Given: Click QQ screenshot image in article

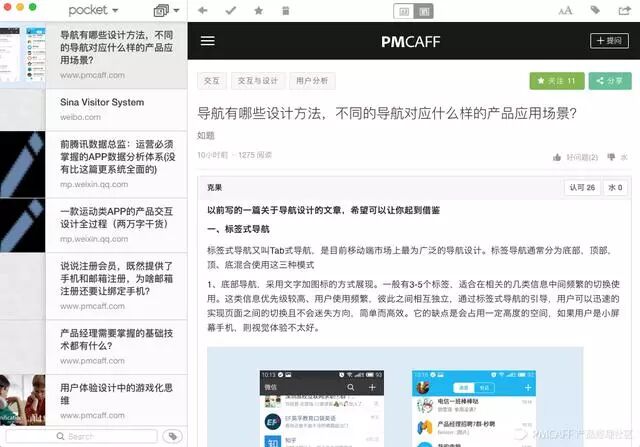Looking at the screenshot, I should coord(474,408).
